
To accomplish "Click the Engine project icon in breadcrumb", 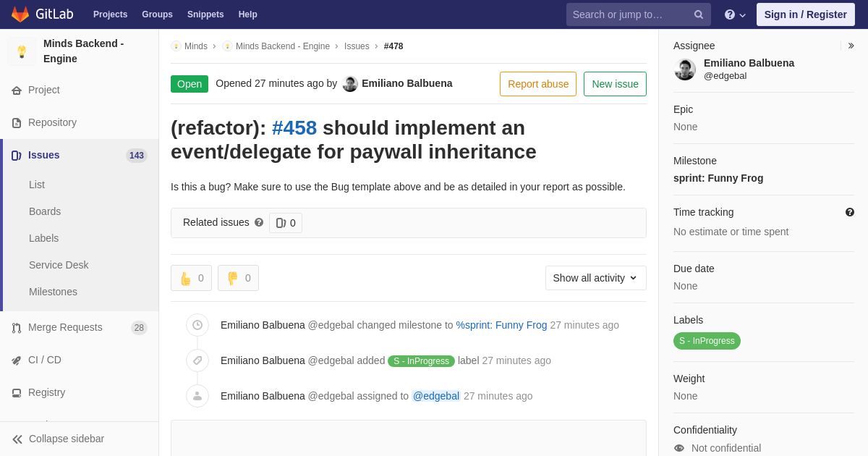I will coord(227,46).
